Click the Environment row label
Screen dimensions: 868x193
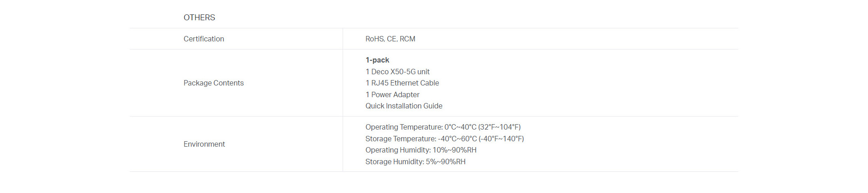(204, 144)
